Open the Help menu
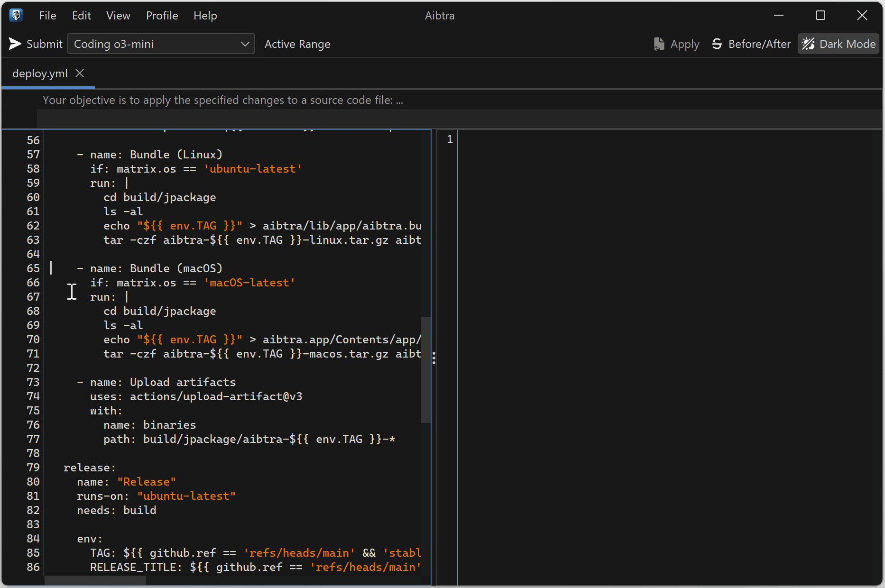 coord(205,16)
